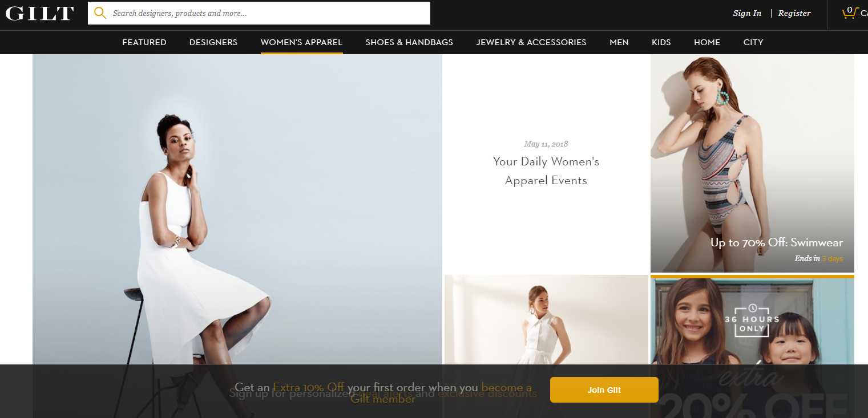Image resolution: width=868 pixels, height=418 pixels.
Task: Click the search magnifier icon
Action: [100, 13]
